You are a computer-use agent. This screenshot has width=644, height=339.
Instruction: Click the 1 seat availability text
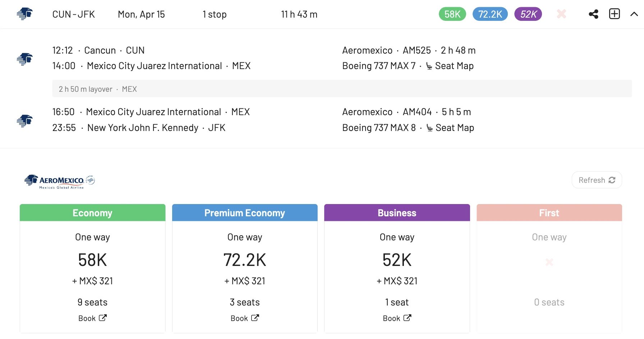point(397,302)
